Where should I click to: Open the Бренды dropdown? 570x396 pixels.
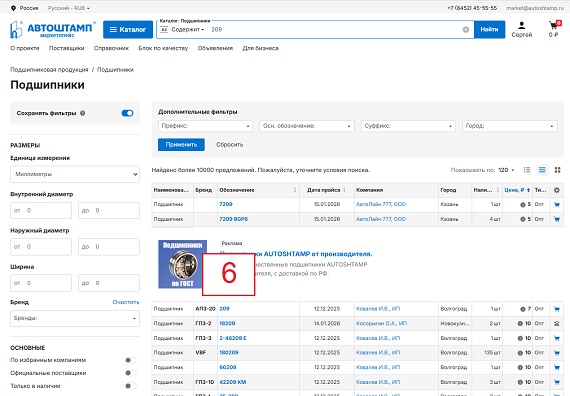click(x=75, y=318)
